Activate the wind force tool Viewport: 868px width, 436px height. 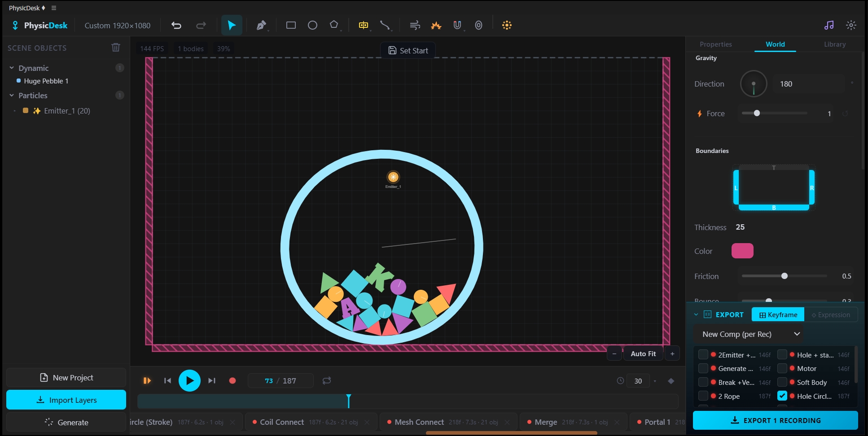(x=415, y=25)
